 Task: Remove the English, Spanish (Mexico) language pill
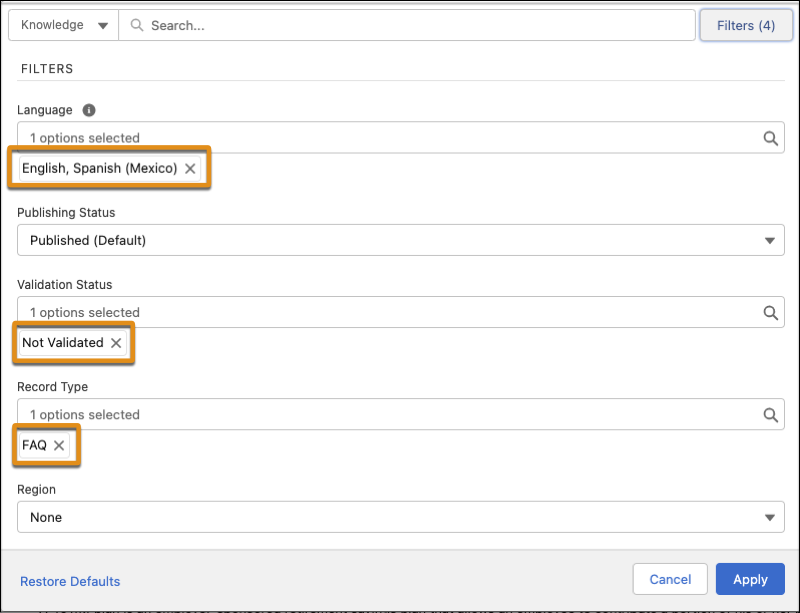(x=190, y=168)
